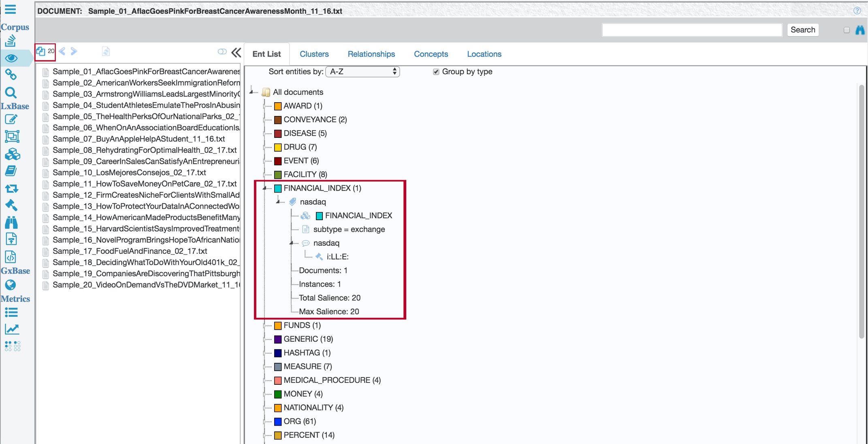
Task: Click the Search button
Action: (x=803, y=30)
